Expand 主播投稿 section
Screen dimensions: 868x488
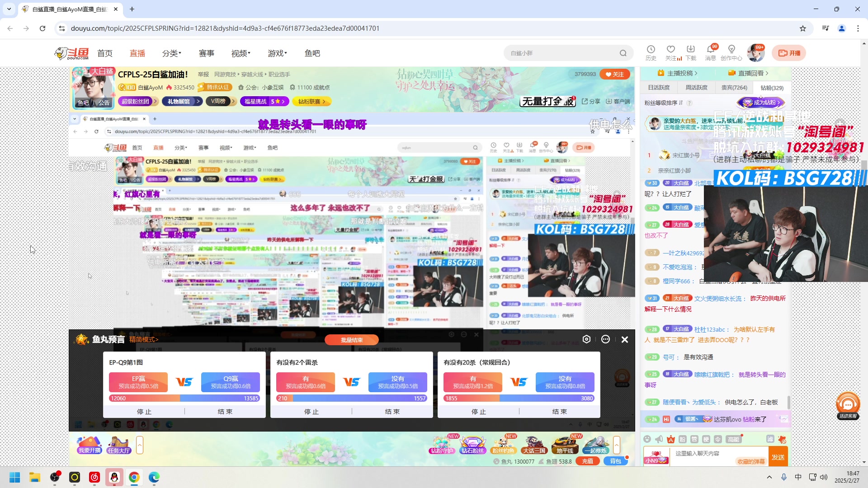[677, 73]
